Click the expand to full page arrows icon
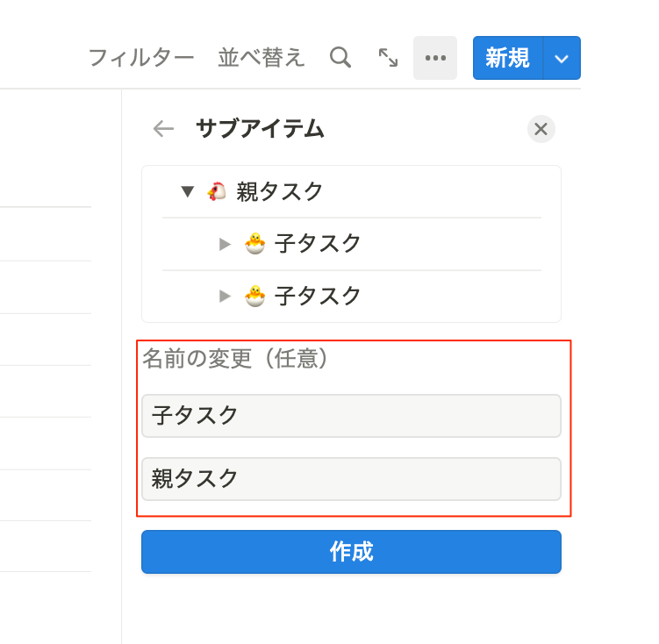The width and height of the screenshot is (659, 644). coord(388,58)
